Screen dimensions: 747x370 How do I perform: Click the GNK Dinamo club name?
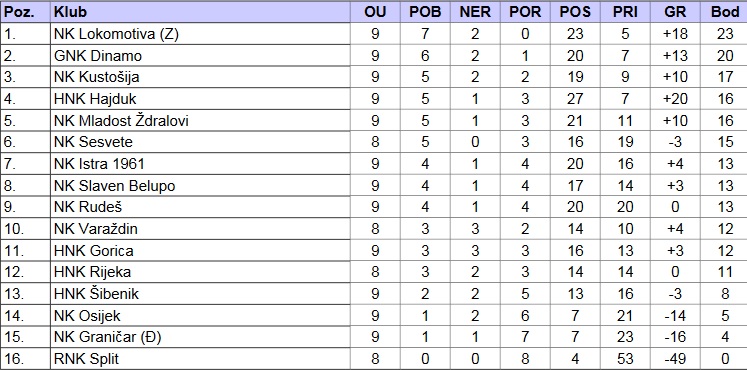click(x=98, y=56)
